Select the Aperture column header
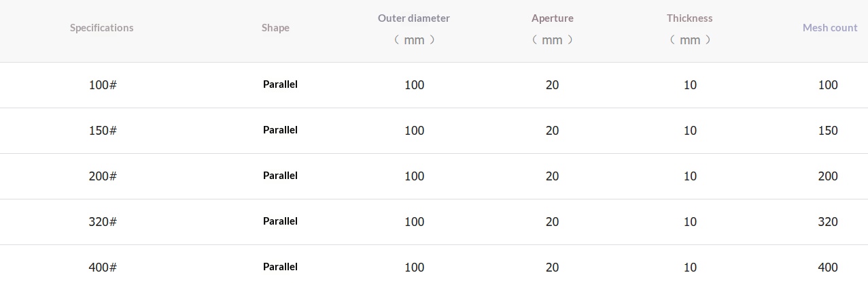 (x=552, y=18)
